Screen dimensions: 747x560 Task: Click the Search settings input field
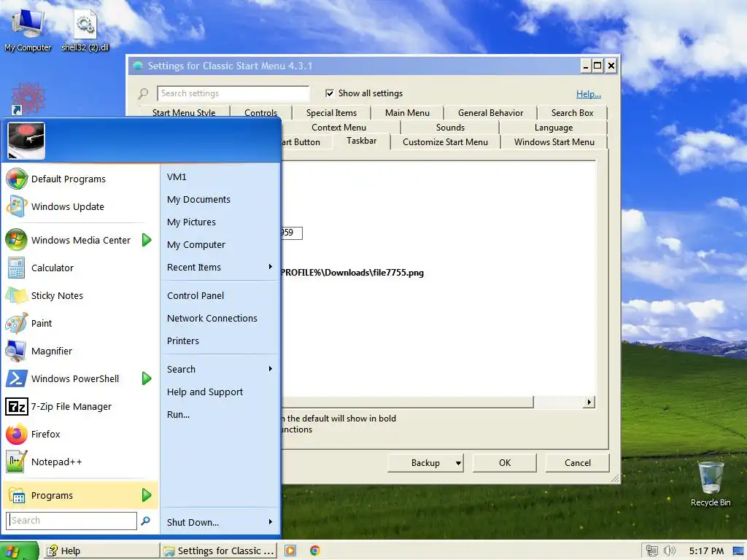click(x=233, y=93)
